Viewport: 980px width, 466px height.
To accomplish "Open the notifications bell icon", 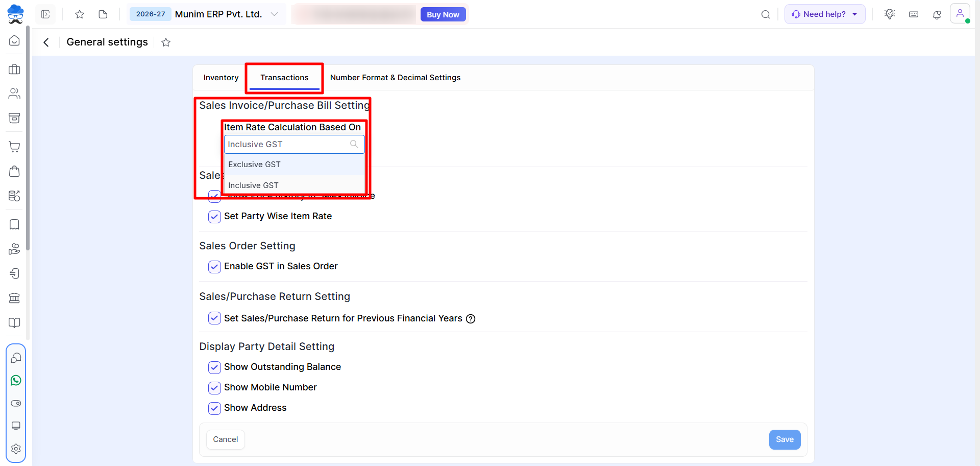I will [x=937, y=15].
